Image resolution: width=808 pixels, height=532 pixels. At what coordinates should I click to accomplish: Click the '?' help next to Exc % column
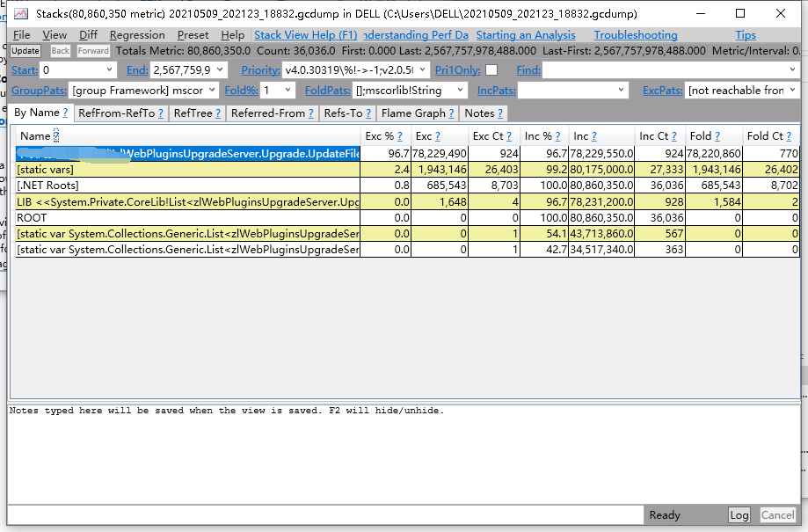pyautogui.click(x=400, y=136)
